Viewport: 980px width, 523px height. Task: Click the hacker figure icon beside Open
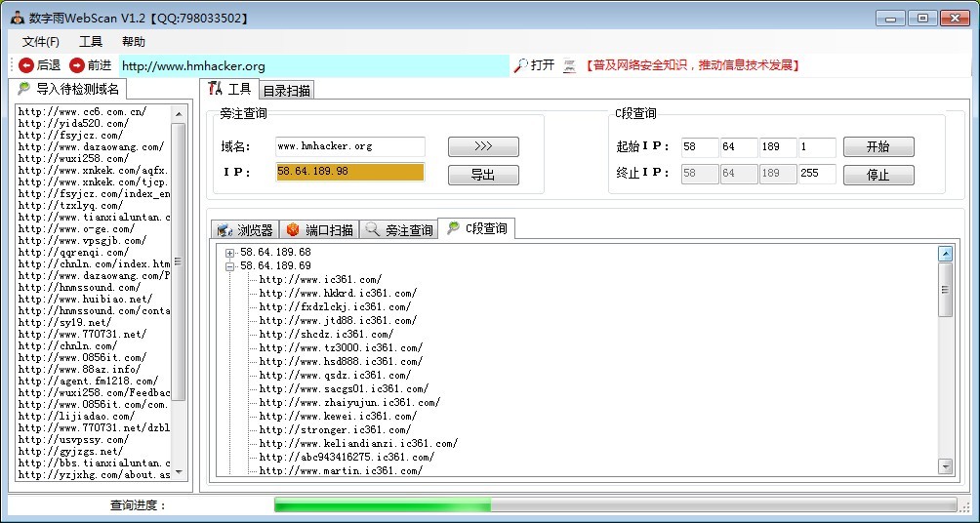click(569, 65)
